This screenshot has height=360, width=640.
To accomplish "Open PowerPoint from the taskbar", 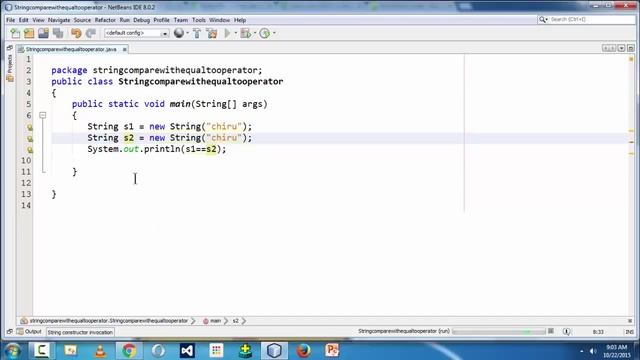I will click(332, 351).
